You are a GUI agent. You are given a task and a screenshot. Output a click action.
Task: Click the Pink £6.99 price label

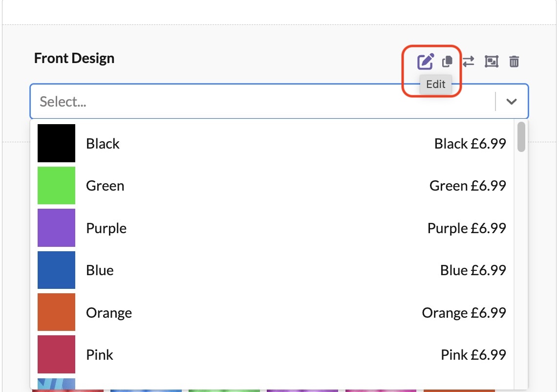(x=473, y=354)
